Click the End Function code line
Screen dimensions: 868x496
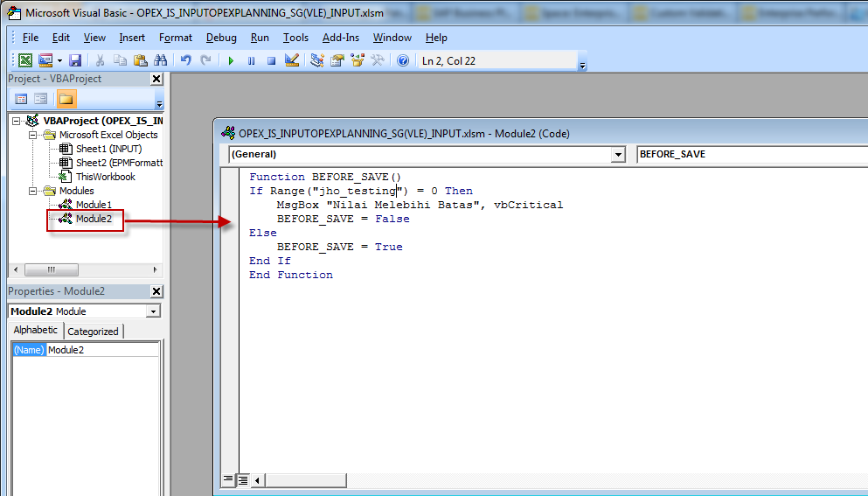pyautogui.click(x=290, y=275)
